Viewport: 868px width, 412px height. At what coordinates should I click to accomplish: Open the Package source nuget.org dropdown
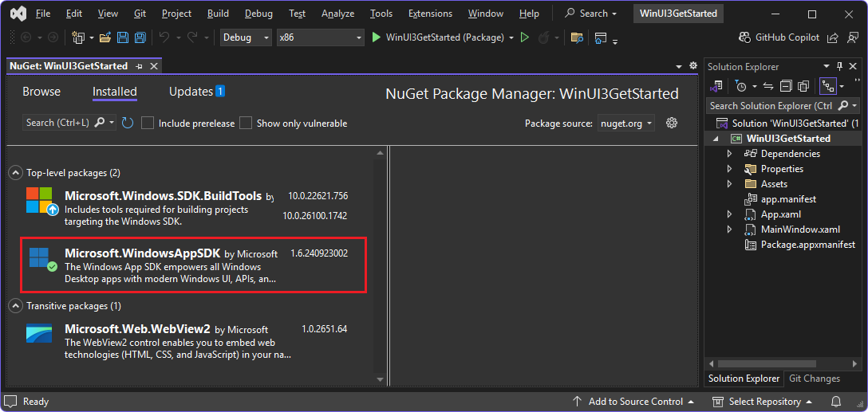626,124
